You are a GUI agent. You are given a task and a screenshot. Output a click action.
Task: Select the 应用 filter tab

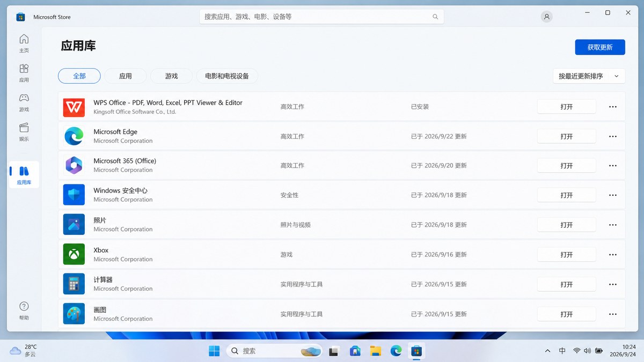point(126,76)
